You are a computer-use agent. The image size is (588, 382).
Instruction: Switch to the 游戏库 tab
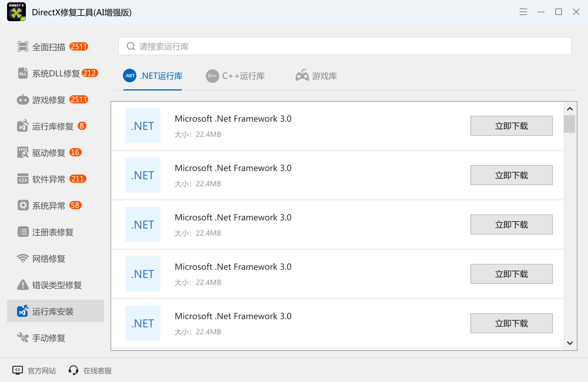point(316,76)
